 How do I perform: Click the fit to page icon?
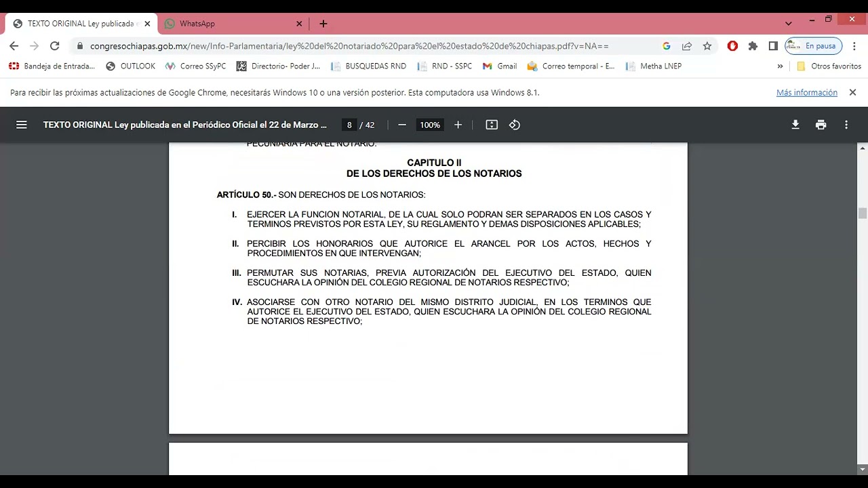492,125
